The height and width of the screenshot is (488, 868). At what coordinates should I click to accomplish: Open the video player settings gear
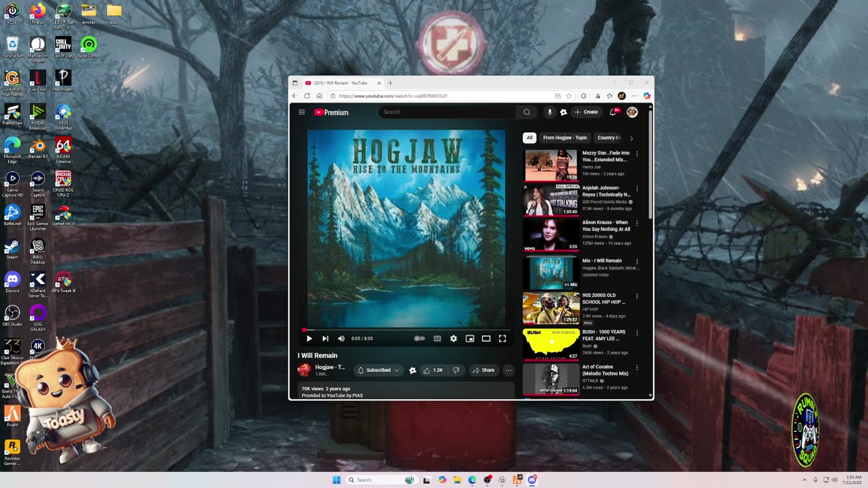pyautogui.click(x=454, y=338)
